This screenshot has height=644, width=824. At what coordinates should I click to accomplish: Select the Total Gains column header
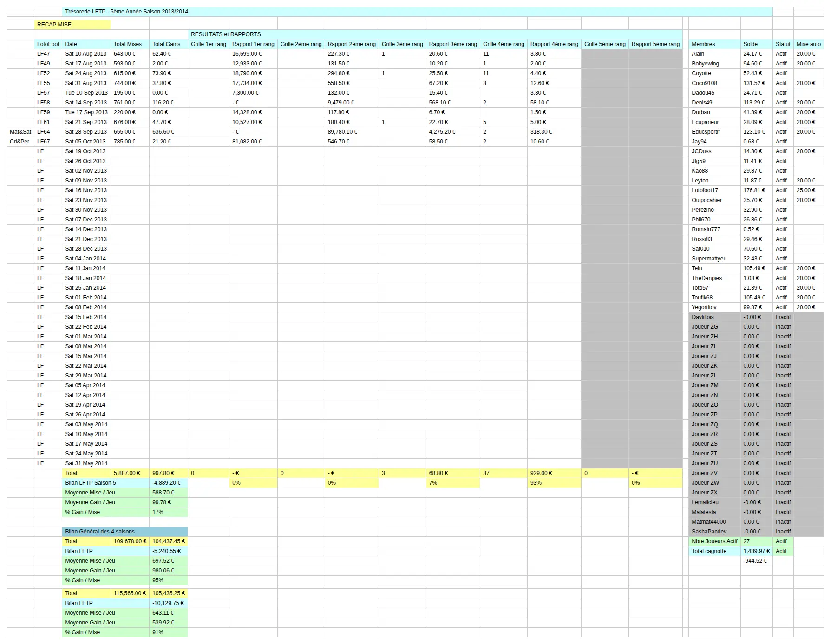(x=169, y=44)
